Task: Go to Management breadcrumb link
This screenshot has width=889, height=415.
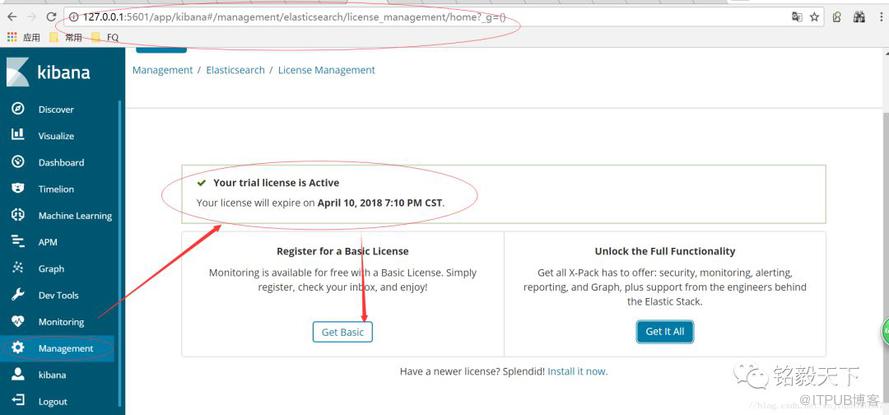Action: click(163, 70)
